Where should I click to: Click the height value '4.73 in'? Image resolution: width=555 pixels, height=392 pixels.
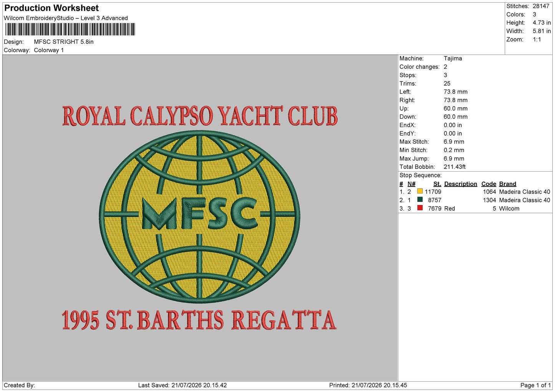point(542,23)
